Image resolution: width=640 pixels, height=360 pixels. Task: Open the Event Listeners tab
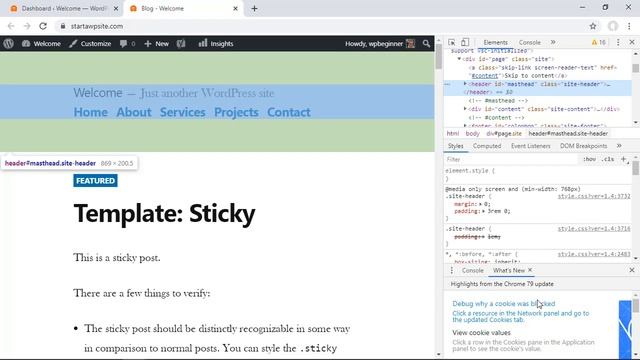[x=530, y=146]
